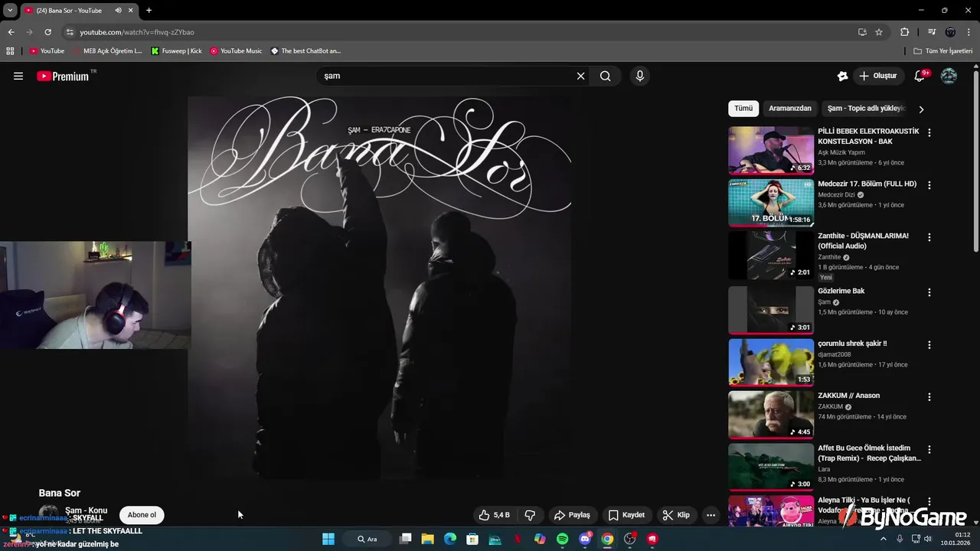Open media controls music-note icon
This screenshot has height=551, width=980.
click(932, 32)
